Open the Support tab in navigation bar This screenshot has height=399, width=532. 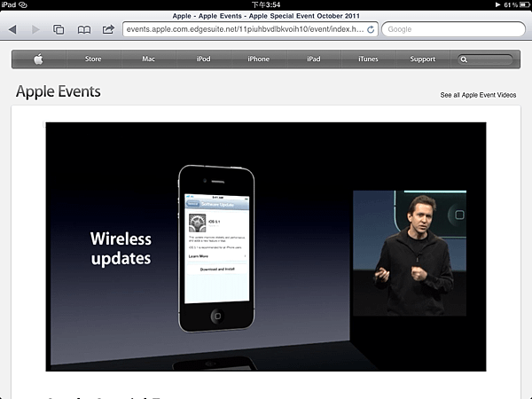[423, 59]
